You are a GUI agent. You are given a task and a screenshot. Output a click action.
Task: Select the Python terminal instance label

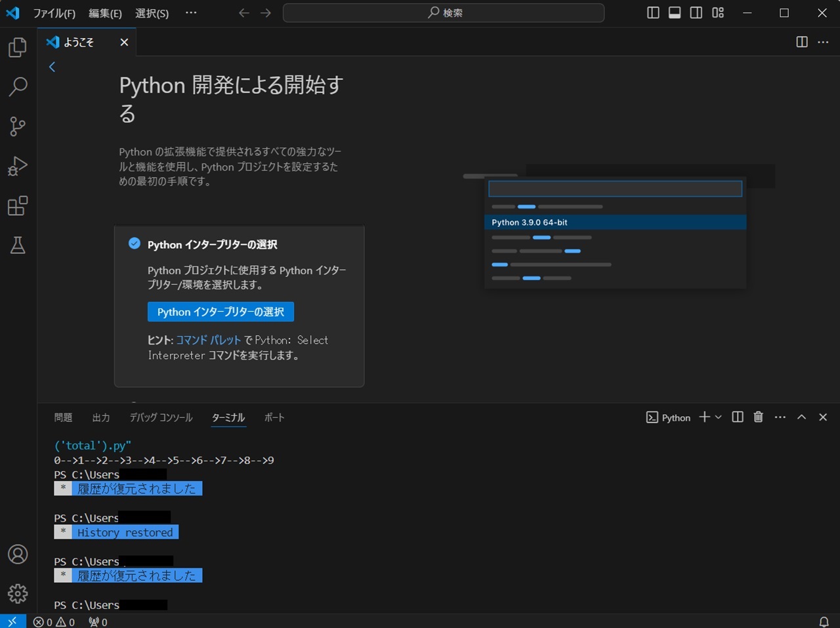pyautogui.click(x=668, y=417)
